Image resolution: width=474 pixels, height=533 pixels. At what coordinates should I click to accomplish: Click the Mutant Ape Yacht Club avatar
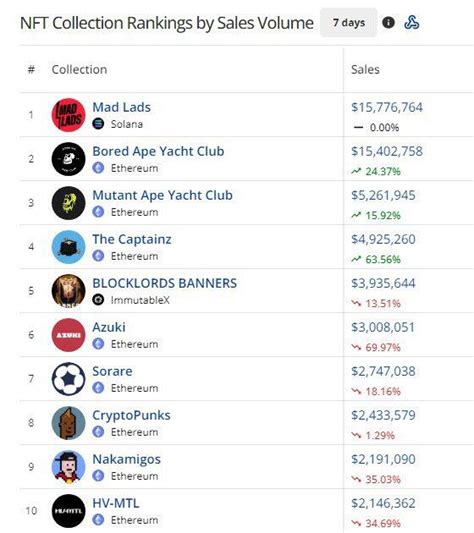pos(68,203)
